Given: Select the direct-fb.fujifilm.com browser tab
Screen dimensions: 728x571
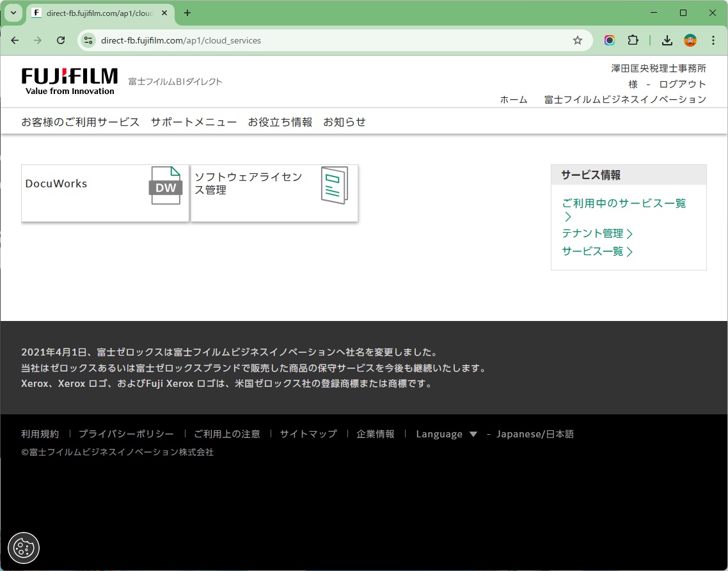Looking at the screenshot, I should (101, 13).
